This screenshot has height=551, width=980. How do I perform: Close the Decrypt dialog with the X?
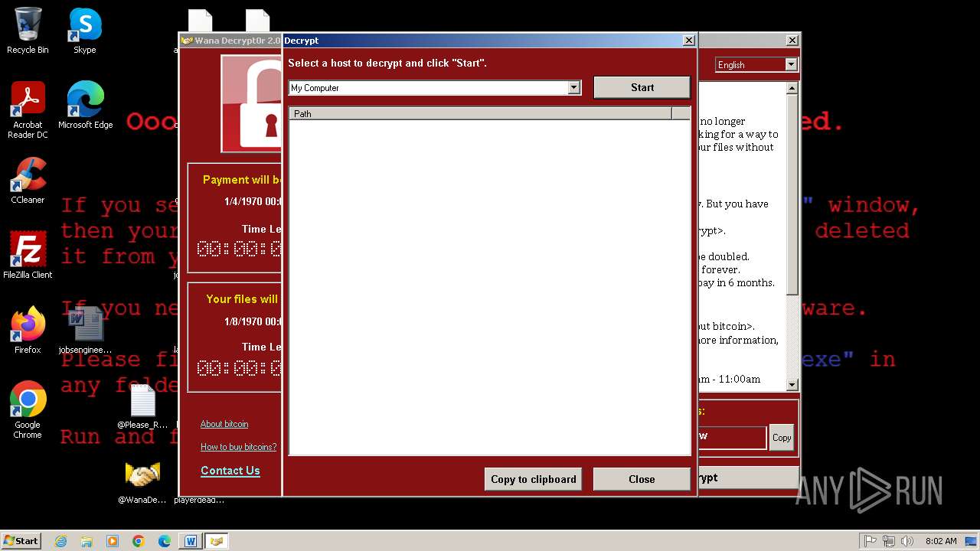coord(688,41)
